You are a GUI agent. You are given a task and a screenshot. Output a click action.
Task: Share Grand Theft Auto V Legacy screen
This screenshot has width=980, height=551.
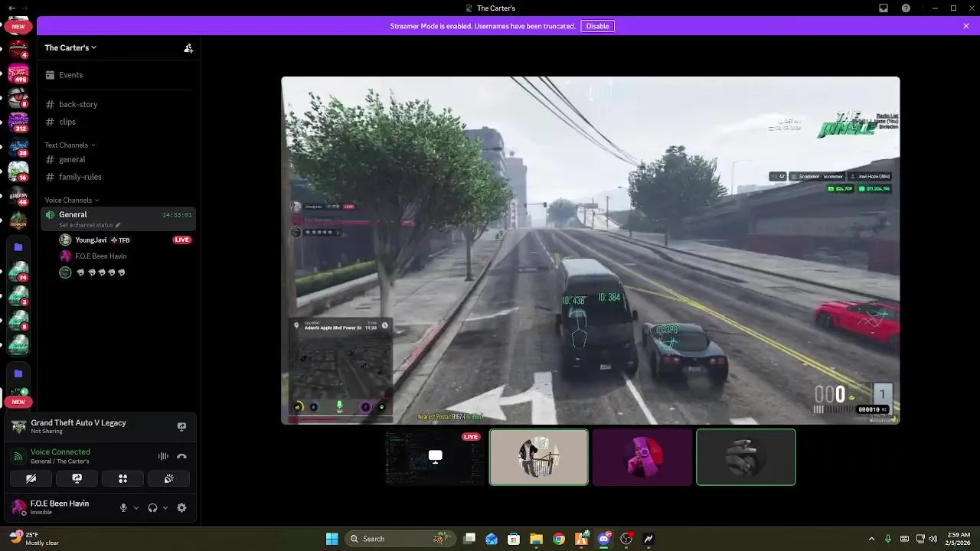click(x=181, y=426)
